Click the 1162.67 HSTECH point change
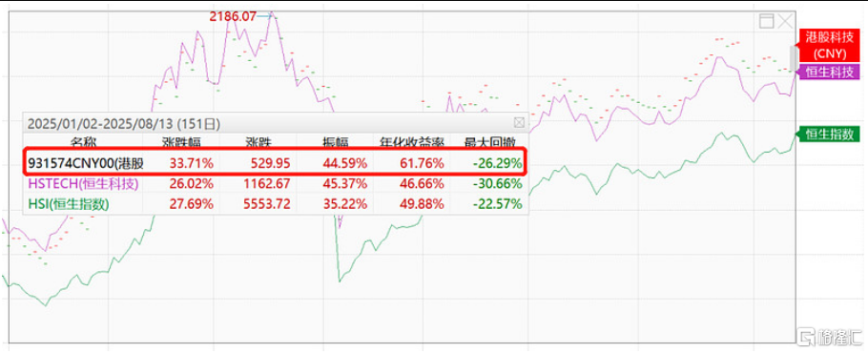This screenshot has width=868, height=353. (267, 184)
